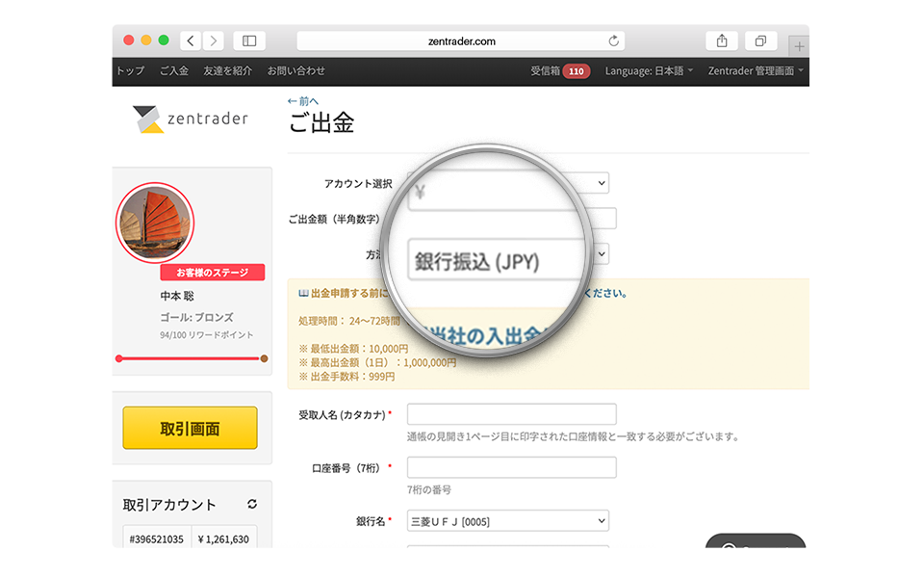Open the Language: 日本語 dropdown
Screen dimensions: 924x578
[x=649, y=70]
